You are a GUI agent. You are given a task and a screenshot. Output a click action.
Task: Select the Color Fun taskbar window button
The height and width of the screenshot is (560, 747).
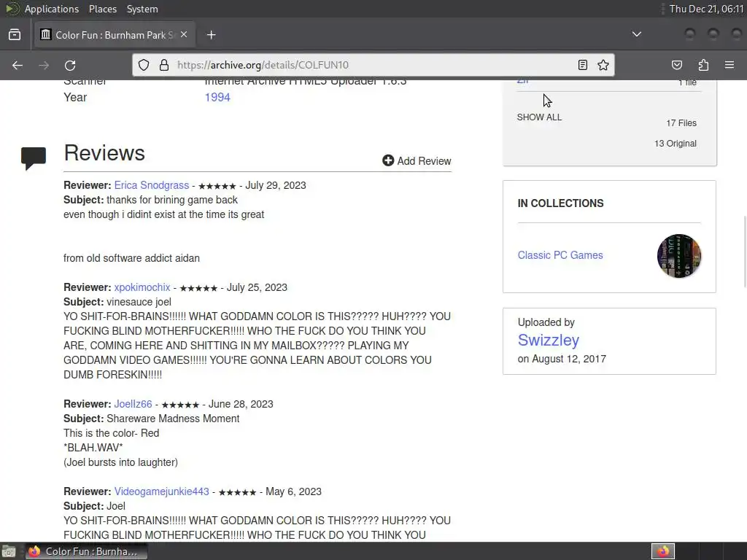(x=86, y=551)
